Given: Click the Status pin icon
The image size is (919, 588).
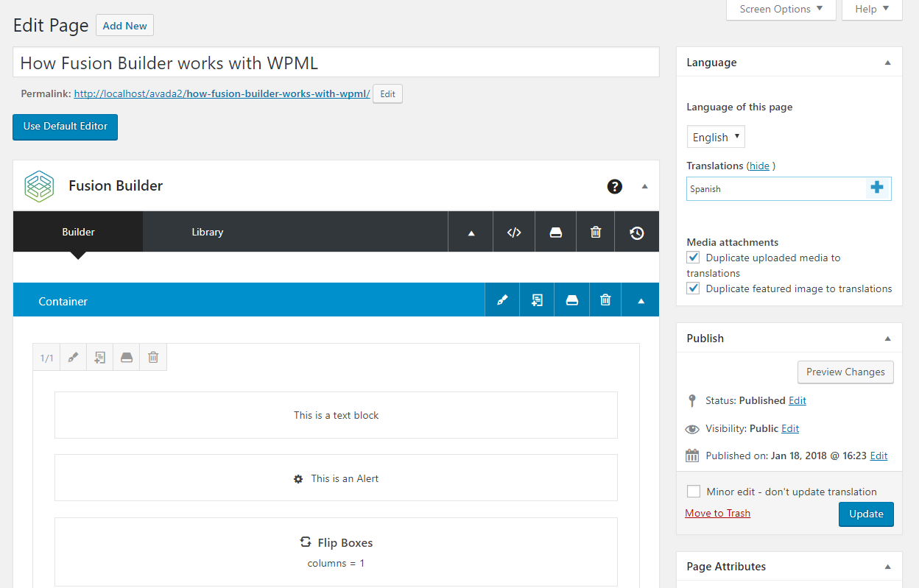Looking at the screenshot, I should pos(691,400).
